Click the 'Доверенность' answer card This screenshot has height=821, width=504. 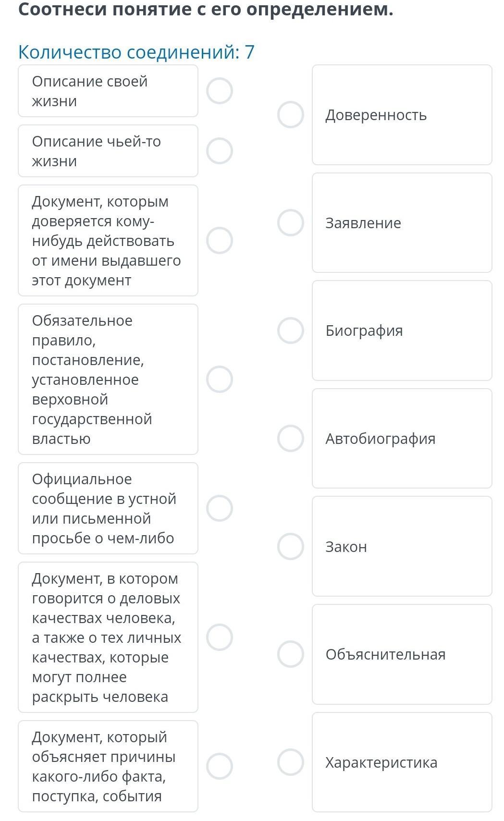402,115
